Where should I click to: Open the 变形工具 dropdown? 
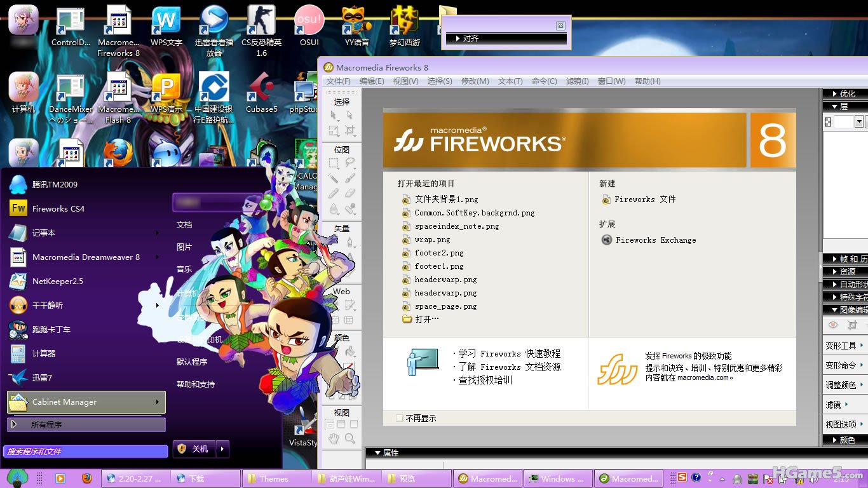pos(844,346)
